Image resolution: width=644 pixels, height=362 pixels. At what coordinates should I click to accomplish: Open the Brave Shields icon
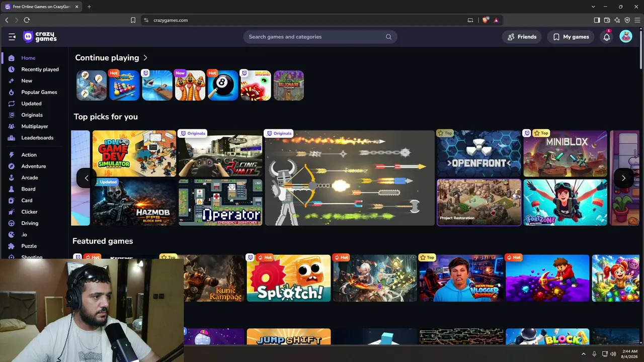coord(485,20)
